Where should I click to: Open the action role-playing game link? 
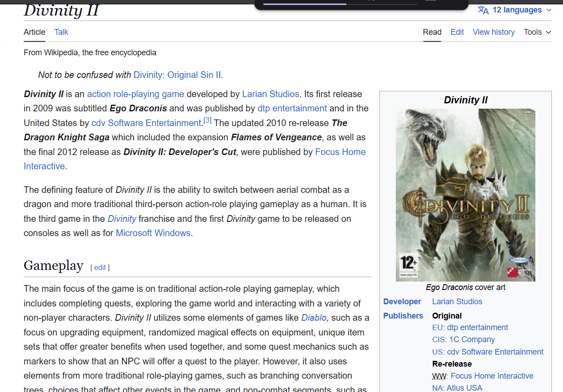pos(136,94)
